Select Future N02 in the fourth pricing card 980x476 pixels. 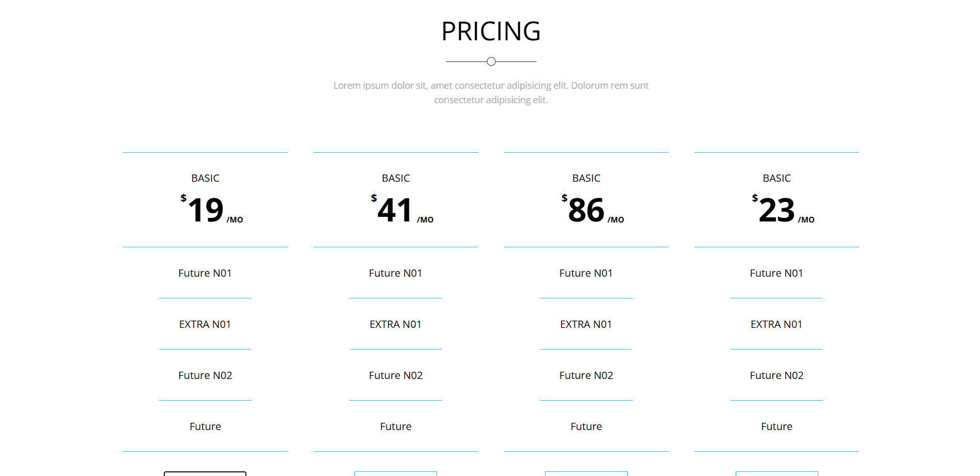click(776, 375)
